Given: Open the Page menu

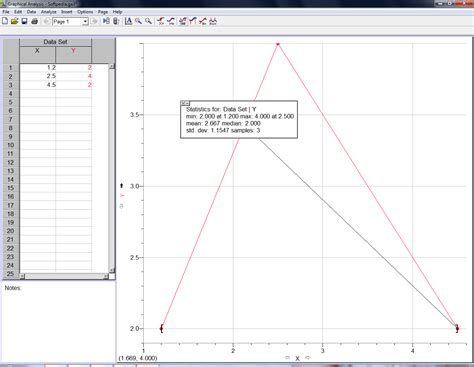Looking at the screenshot, I should (x=103, y=12).
